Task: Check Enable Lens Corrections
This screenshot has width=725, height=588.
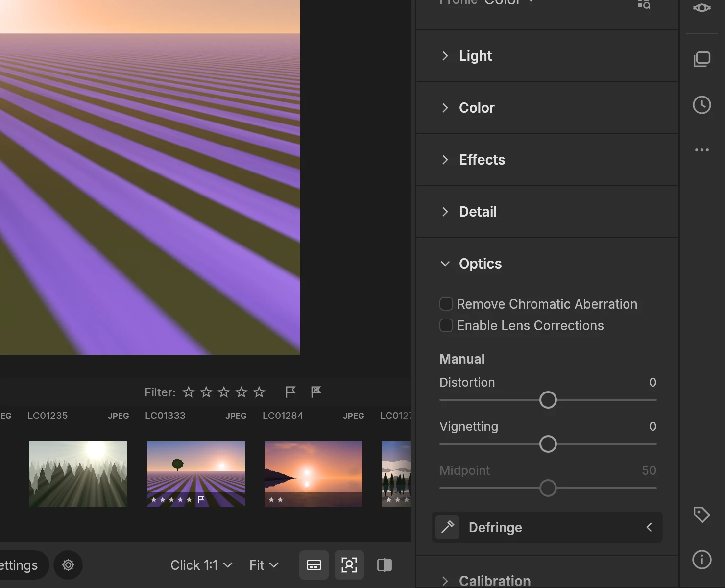Action: (446, 325)
